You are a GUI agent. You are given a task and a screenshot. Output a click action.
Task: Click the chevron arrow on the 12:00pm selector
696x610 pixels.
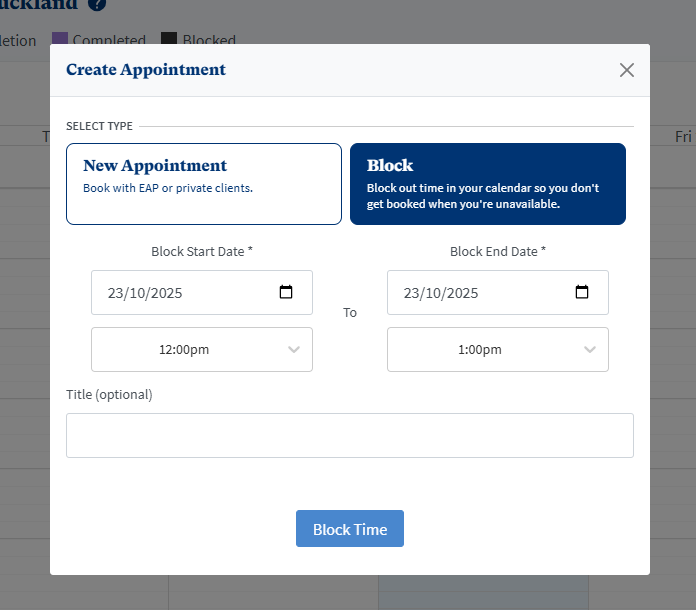294,350
